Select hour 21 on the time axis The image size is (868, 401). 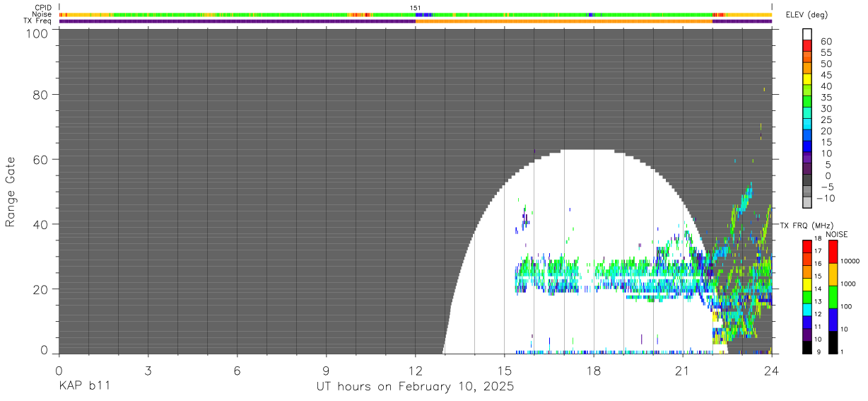pyautogui.click(x=682, y=370)
